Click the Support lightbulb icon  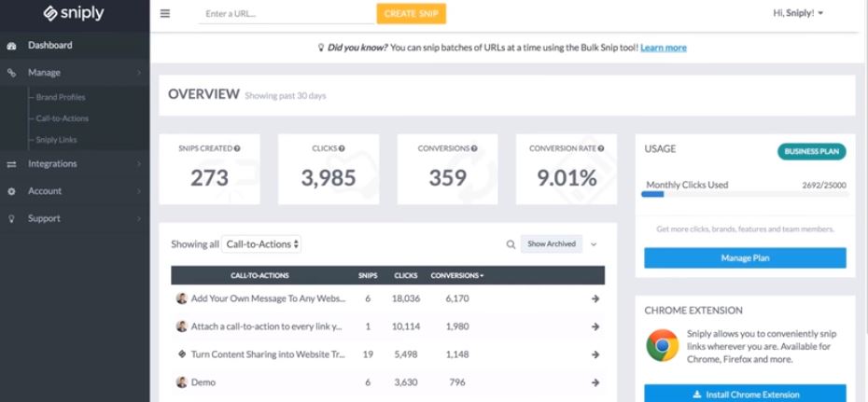[x=11, y=218]
